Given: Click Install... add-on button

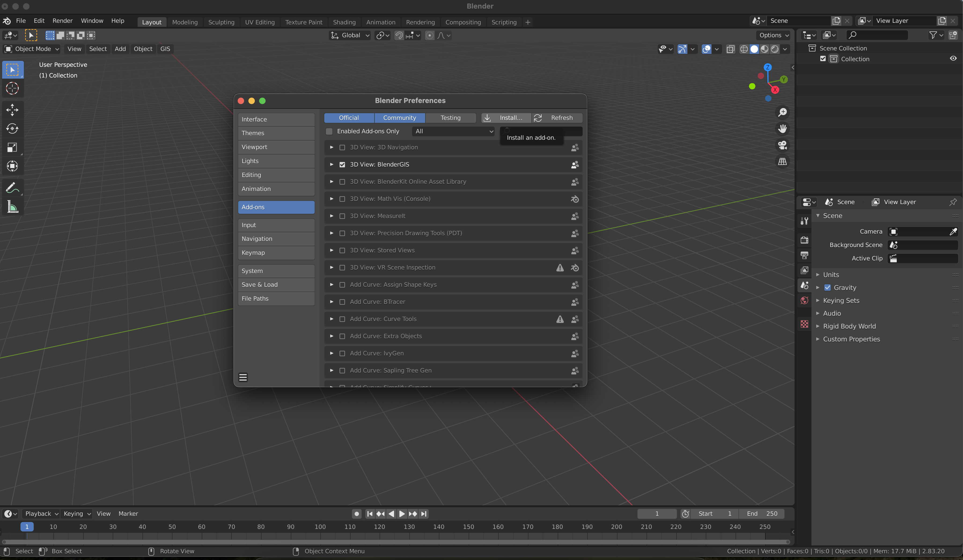Looking at the screenshot, I should 506,118.
